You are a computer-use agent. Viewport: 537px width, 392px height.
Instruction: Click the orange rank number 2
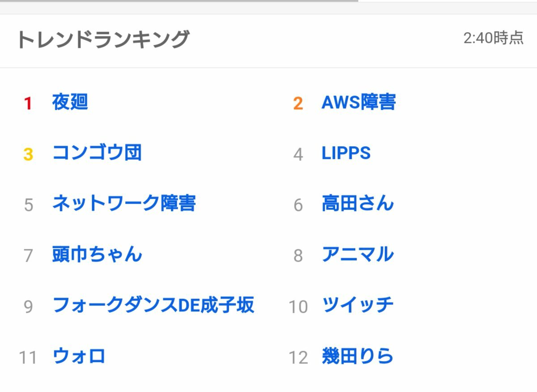(298, 104)
